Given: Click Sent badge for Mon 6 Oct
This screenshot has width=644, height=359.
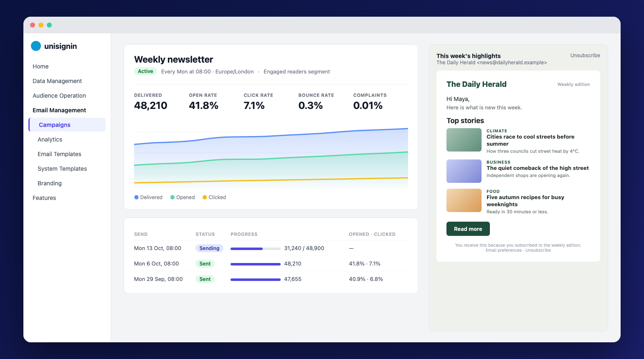Looking at the screenshot, I should (205, 263).
